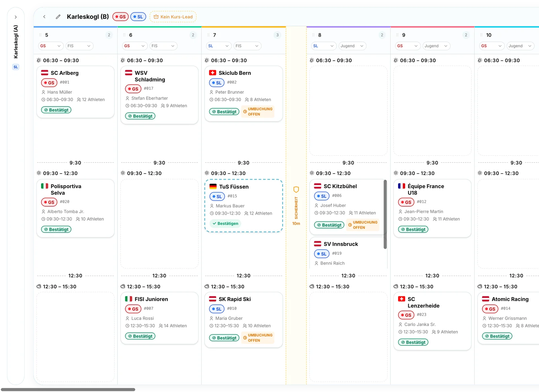This screenshot has width=539, height=392.
Task: Open the Jugend level dropdown in lane 9
Action: tap(436, 46)
